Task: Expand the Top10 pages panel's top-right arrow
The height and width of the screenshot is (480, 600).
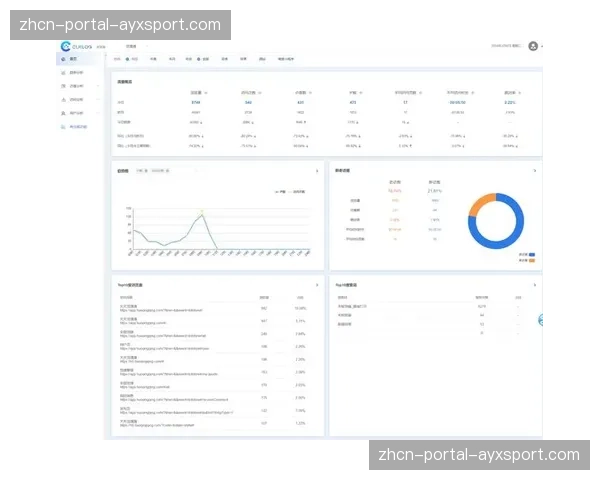Action: coord(317,285)
